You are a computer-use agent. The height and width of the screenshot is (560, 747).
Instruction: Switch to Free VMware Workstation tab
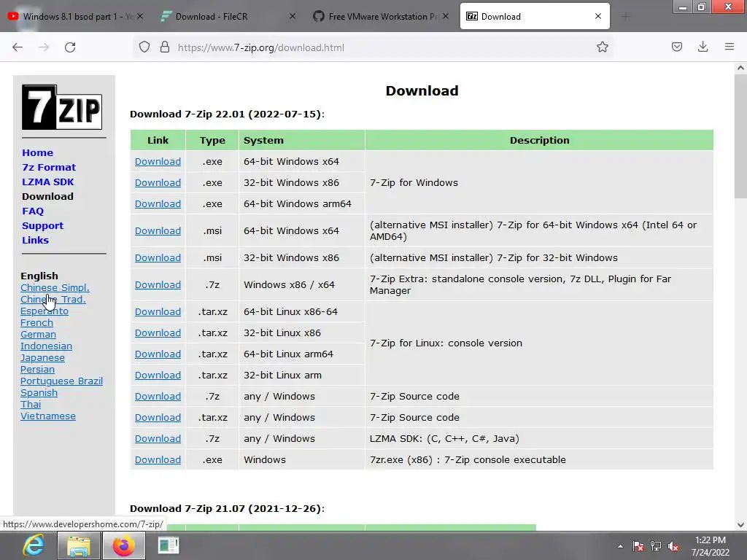click(x=379, y=17)
